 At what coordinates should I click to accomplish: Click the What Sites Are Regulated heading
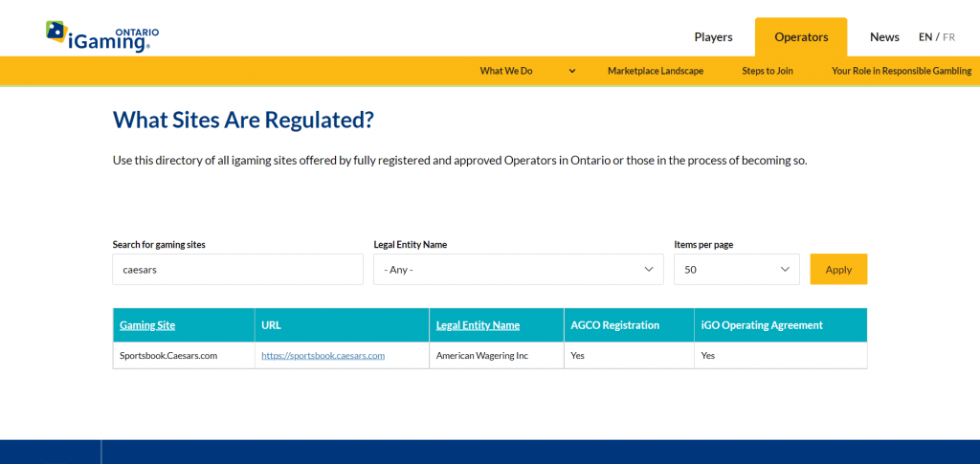pyautogui.click(x=243, y=120)
